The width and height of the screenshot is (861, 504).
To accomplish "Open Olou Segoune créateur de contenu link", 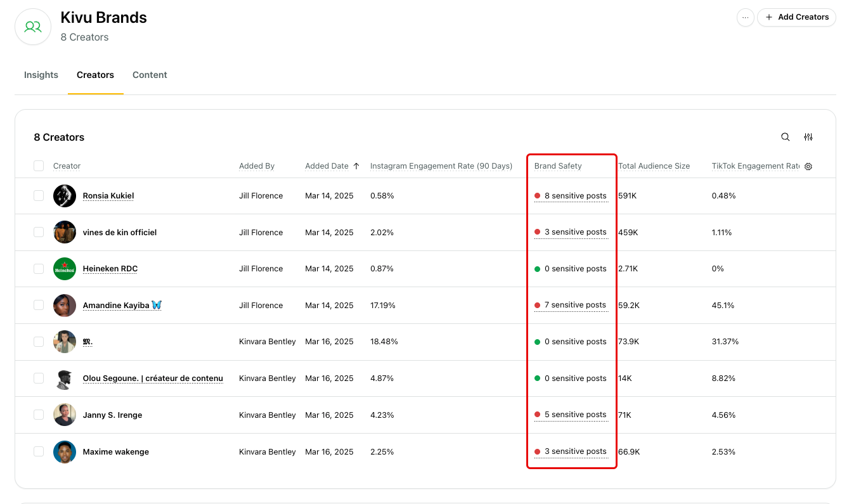I will [153, 378].
